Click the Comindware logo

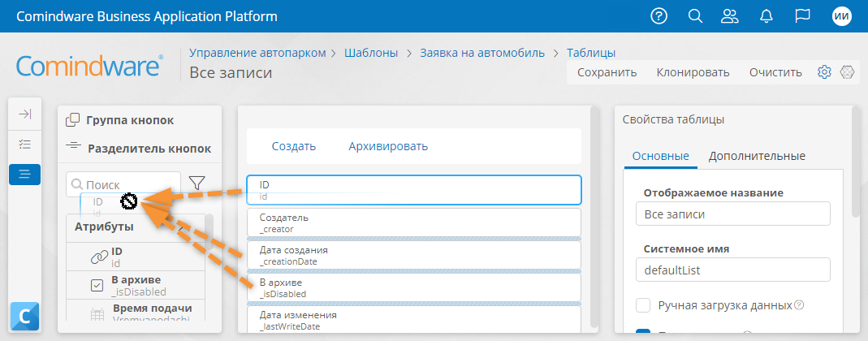click(89, 65)
